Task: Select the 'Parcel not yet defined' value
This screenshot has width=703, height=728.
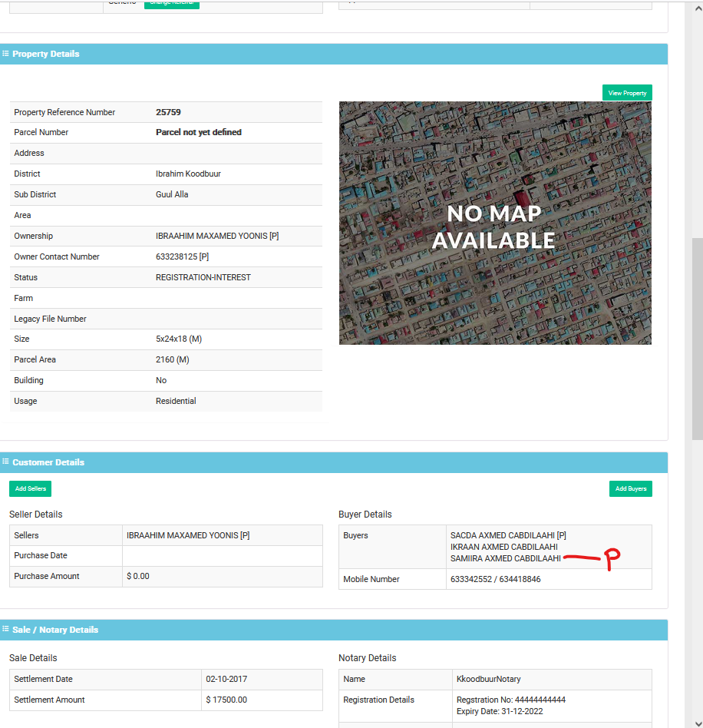Action: pyautogui.click(x=199, y=132)
